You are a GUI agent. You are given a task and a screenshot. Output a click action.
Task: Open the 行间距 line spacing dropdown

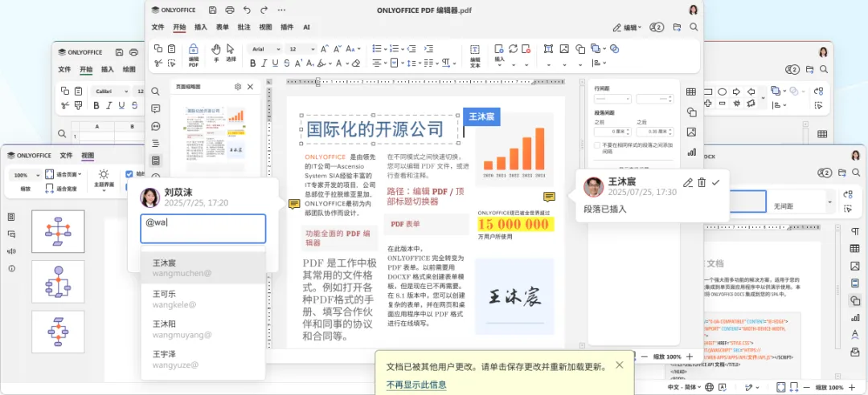tap(612, 99)
